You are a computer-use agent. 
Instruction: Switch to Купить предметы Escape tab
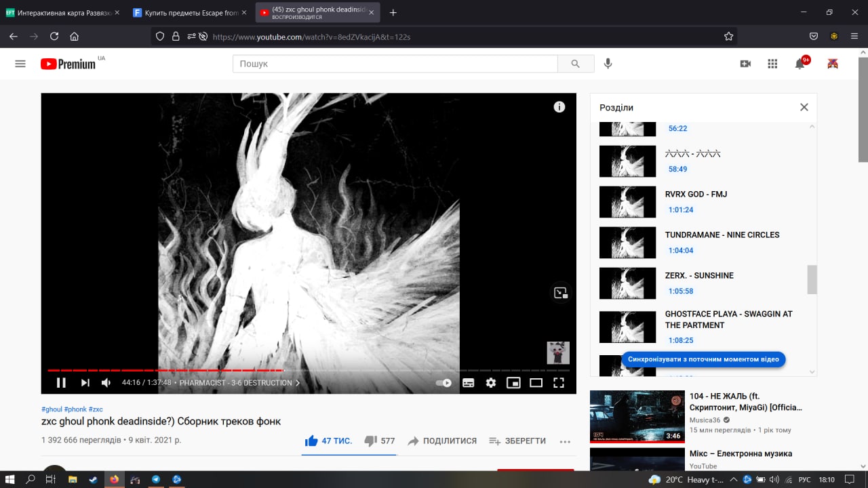[191, 12]
